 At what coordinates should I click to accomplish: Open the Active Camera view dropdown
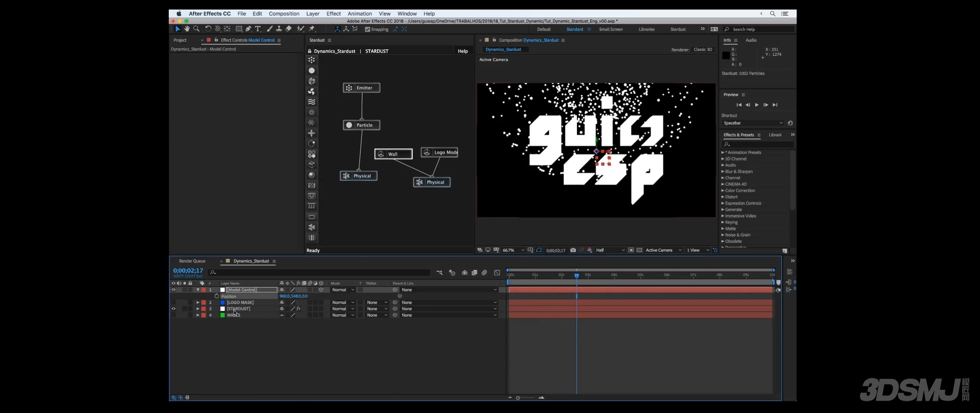[x=663, y=250]
